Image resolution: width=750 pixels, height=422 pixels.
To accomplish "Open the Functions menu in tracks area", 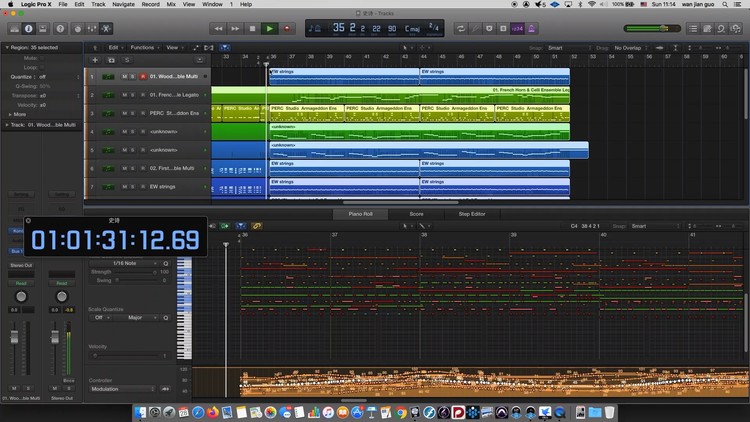I will point(144,47).
